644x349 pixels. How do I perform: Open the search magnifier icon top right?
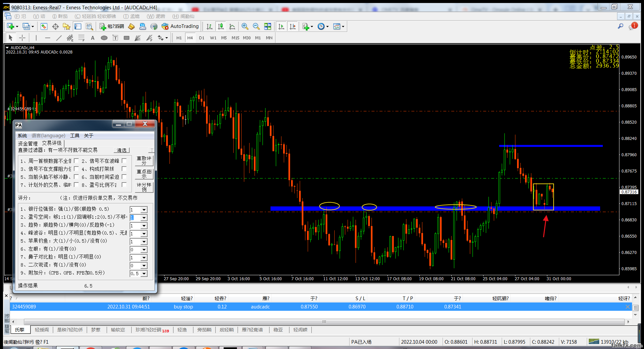coord(620,26)
